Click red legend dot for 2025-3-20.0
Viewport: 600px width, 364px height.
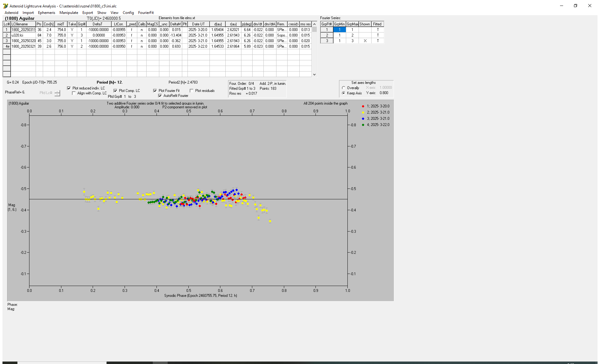pyautogui.click(x=363, y=106)
